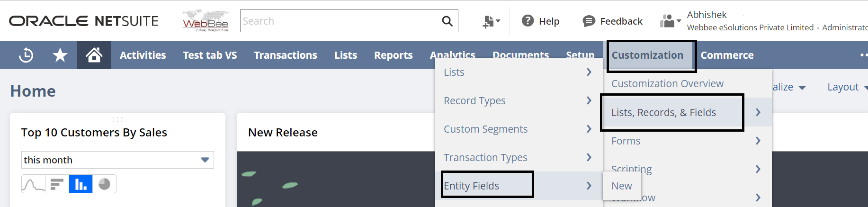Select Customization Overview
This screenshot has height=207, width=868.
(667, 84)
